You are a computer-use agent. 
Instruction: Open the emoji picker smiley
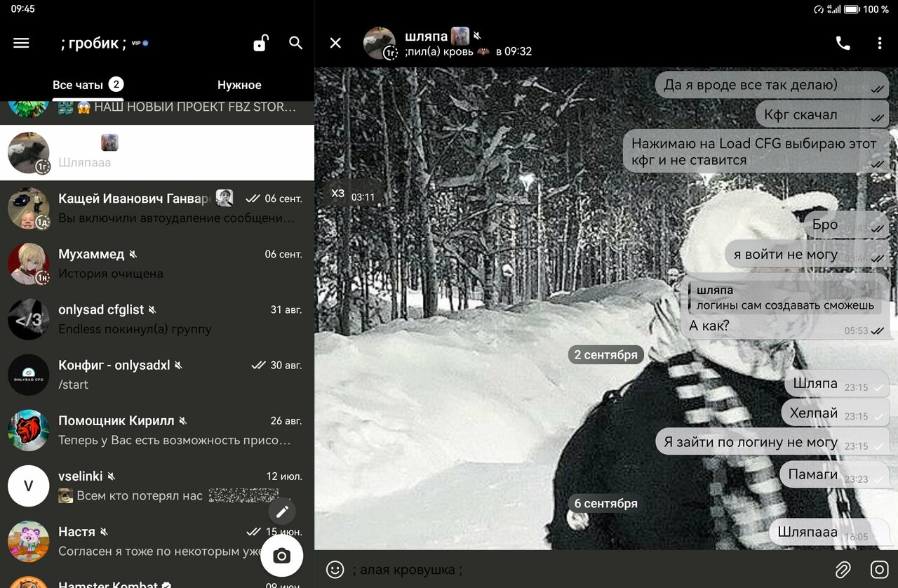pos(335,569)
